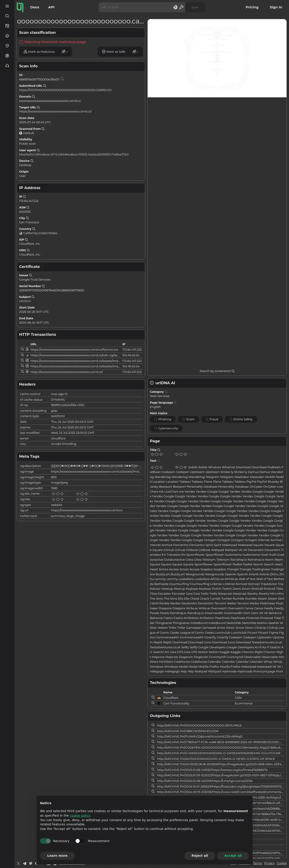The width and height of the screenshot is (289, 868).
Task: Open the hamburger menu in the sidebar
Action: pos(7,6)
